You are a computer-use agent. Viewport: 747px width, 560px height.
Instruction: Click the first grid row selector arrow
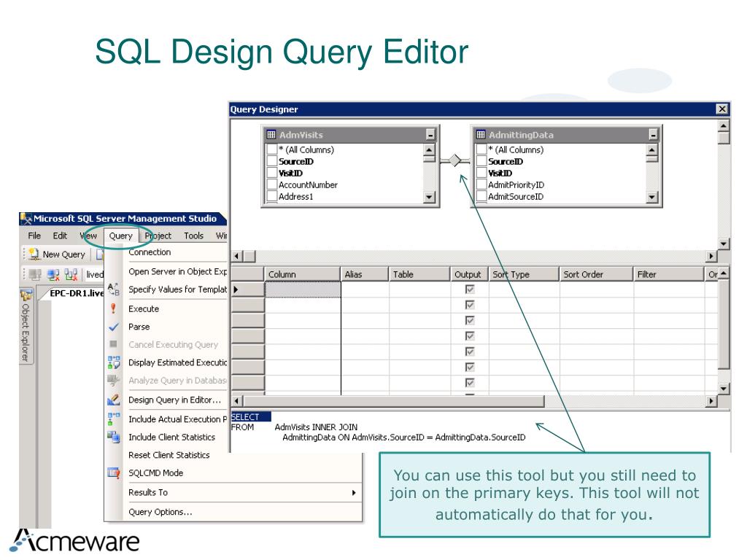(236, 289)
